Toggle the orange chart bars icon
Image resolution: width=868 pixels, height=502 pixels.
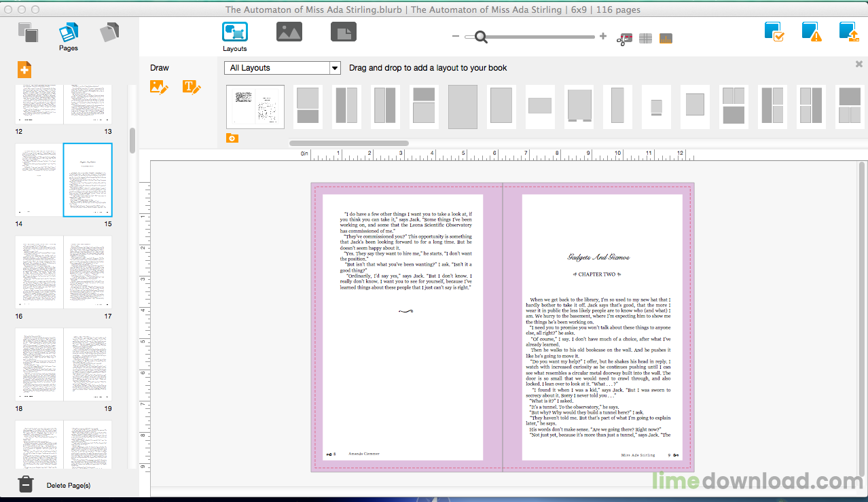pos(666,39)
